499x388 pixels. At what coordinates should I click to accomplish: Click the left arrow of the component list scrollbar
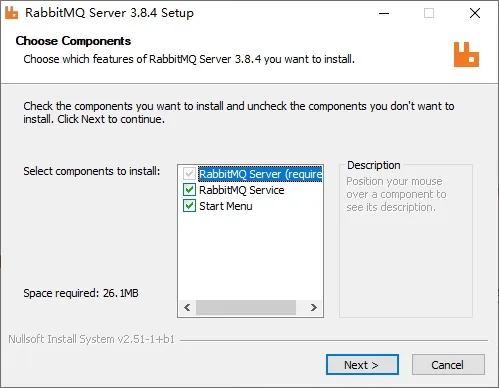click(x=187, y=307)
